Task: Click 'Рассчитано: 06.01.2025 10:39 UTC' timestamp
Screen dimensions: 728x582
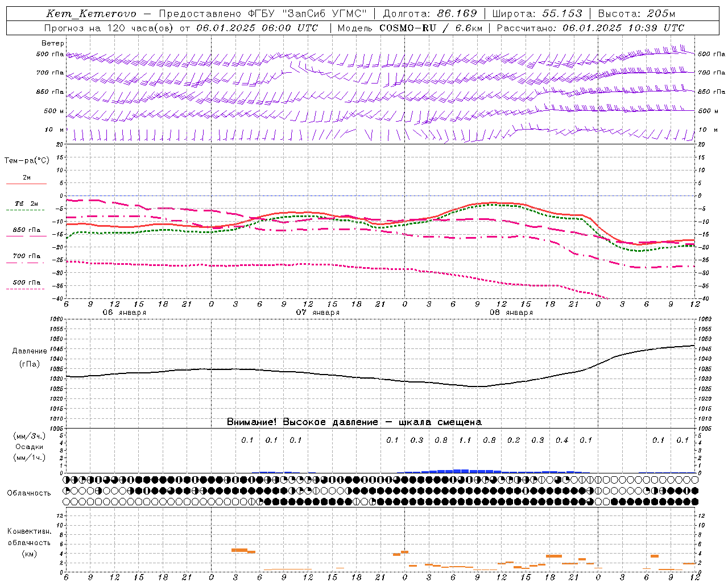Action: pos(590,28)
